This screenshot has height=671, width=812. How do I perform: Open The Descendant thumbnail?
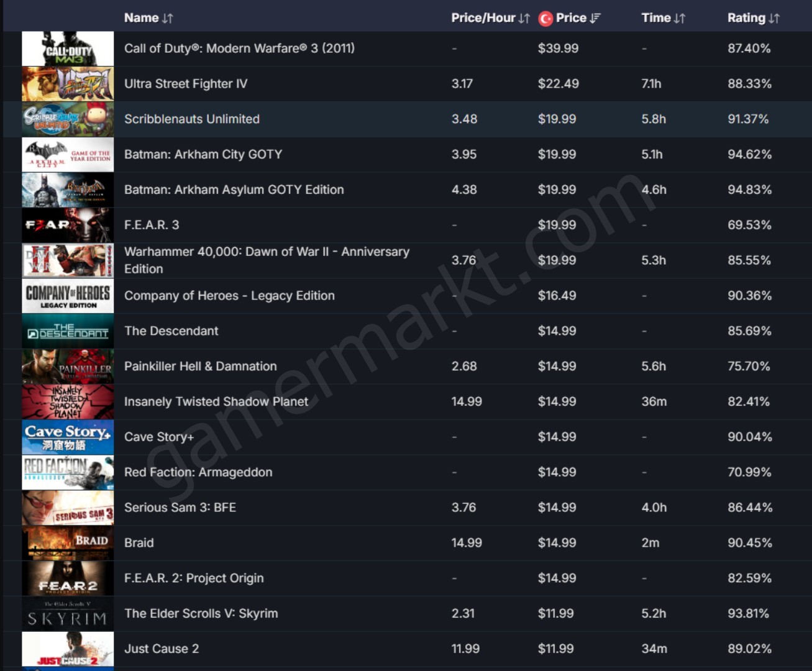[68, 331]
